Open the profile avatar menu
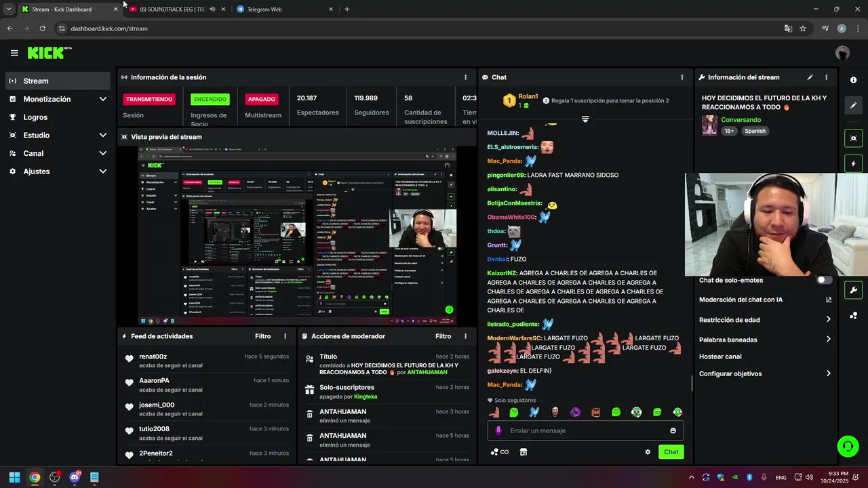This screenshot has width=868, height=488. point(842,53)
